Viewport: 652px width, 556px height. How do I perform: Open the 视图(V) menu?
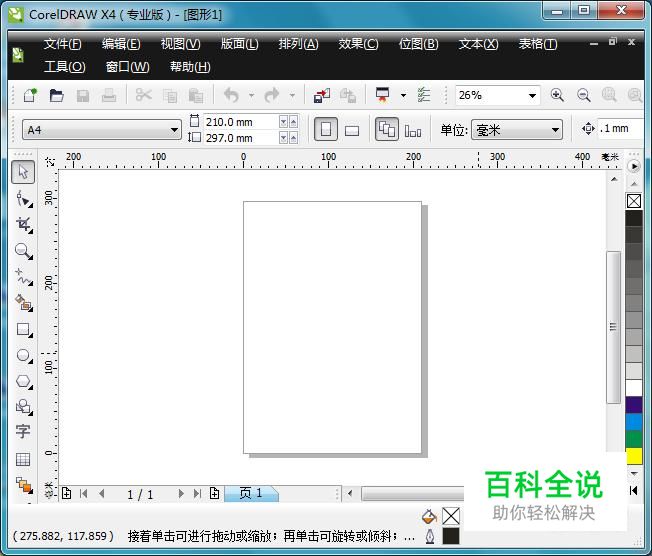point(180,44)
